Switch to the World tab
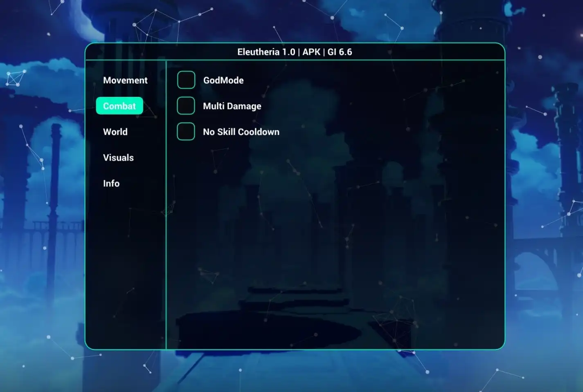This screenshot has width=583, height=392. 115,132
